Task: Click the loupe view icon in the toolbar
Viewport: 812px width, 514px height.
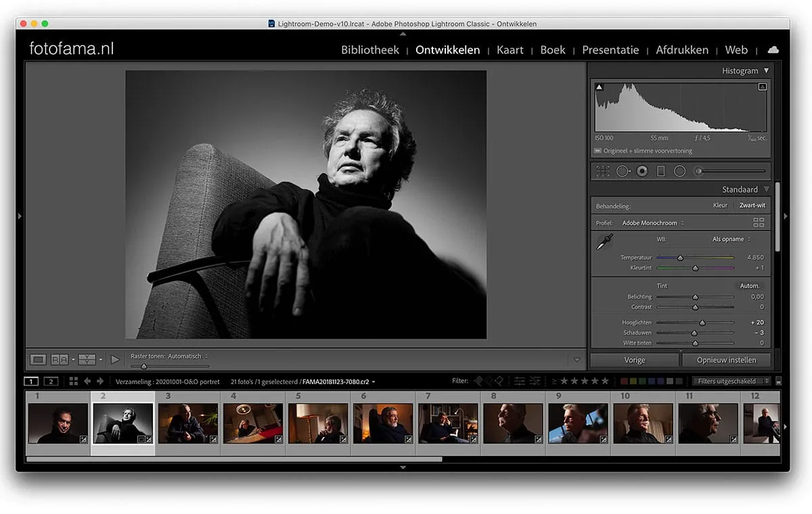Action: tap(39, 360)
